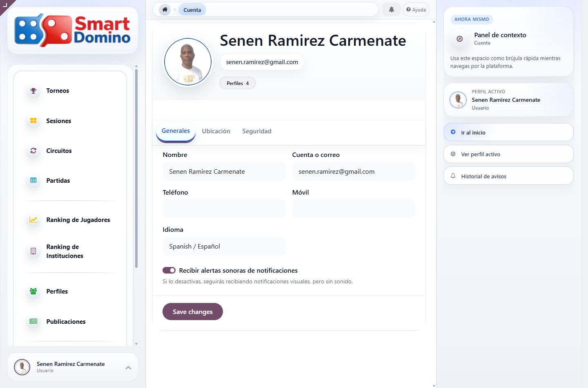
Task: Click the Teléfono input field
Action: [x=224, y=209]
